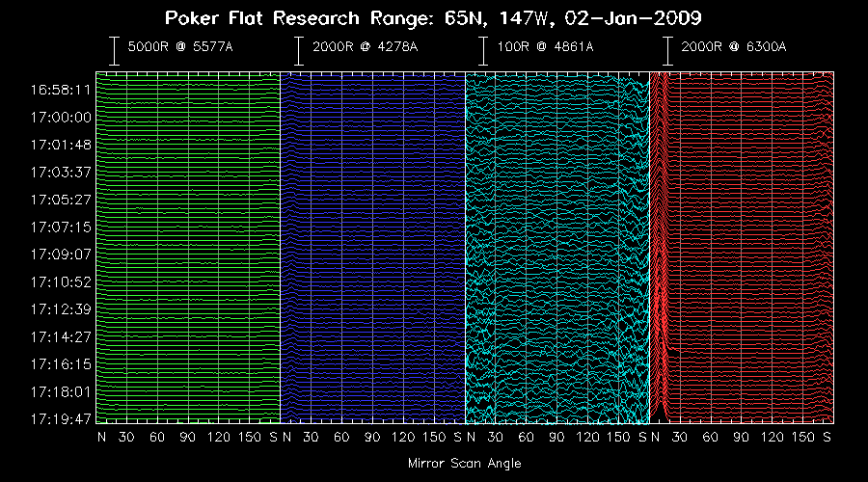The image size is (868, 482).
Task: Click the 17:07:15 time label
Action: (x=61, y=227)
